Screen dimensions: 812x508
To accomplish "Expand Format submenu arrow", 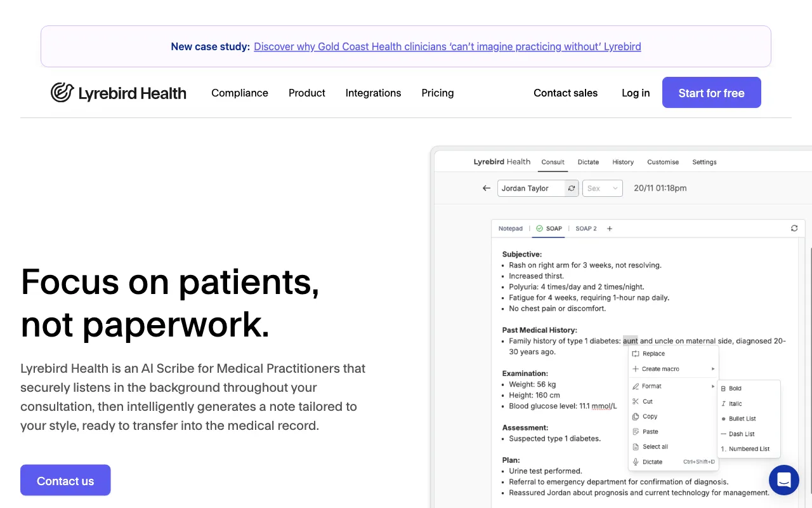I will click(713, 386).
